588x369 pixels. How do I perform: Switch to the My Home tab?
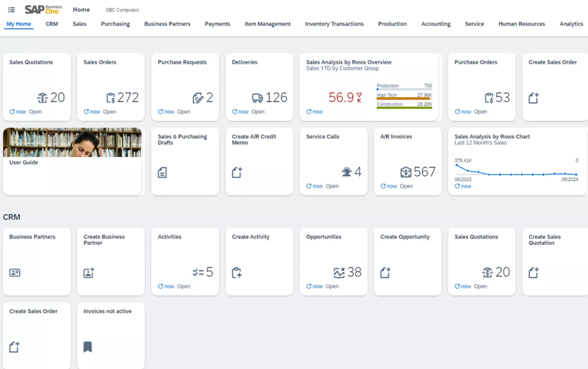pyautogui.click(x=18, y=24)
